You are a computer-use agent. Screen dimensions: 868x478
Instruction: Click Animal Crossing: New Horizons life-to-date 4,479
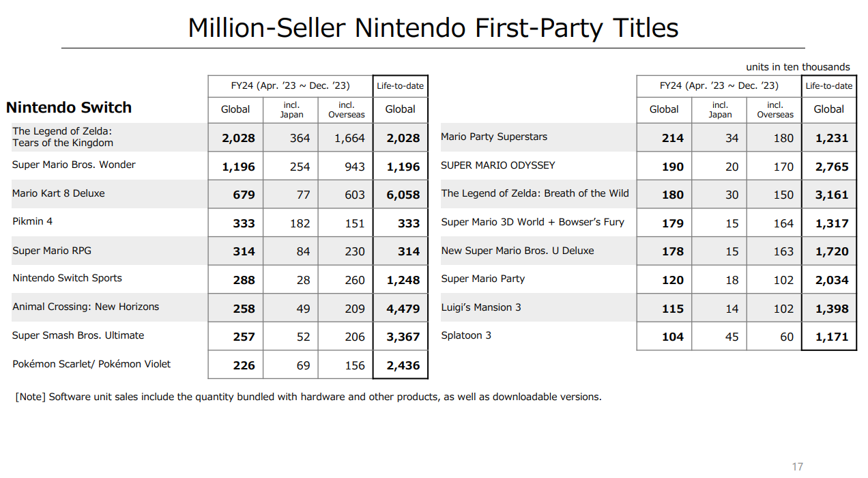[403, 309]
